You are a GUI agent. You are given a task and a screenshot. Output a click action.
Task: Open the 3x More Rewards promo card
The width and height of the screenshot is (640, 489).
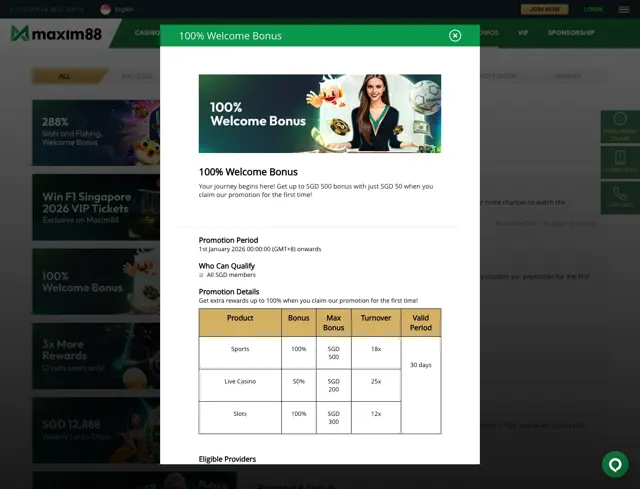(96, 356)
